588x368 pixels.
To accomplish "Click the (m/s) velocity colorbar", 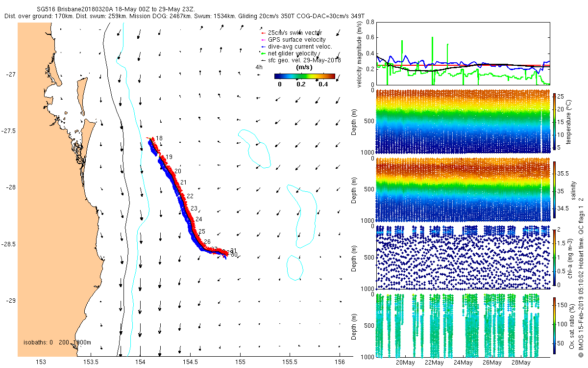I will point(304,76).
